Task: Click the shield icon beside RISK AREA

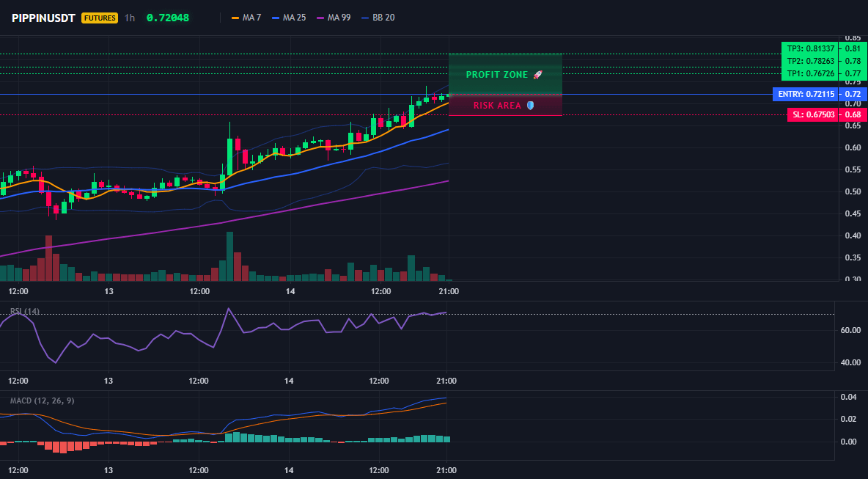Action: click(530, 105)
